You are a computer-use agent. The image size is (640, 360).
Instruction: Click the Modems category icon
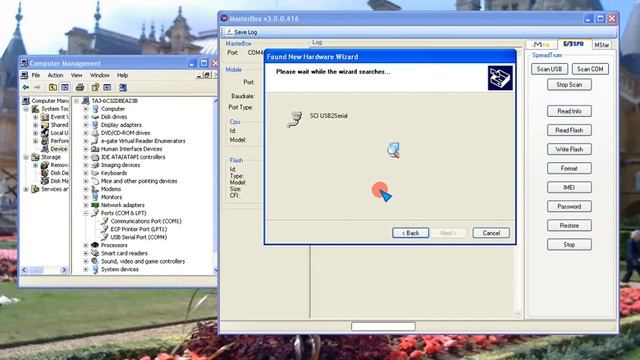tap(95, 189)
